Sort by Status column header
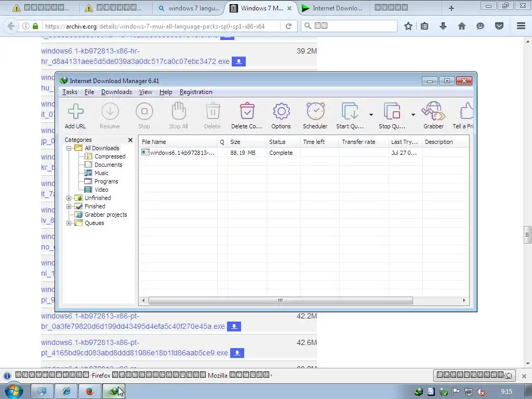 (x=283, y=142)
